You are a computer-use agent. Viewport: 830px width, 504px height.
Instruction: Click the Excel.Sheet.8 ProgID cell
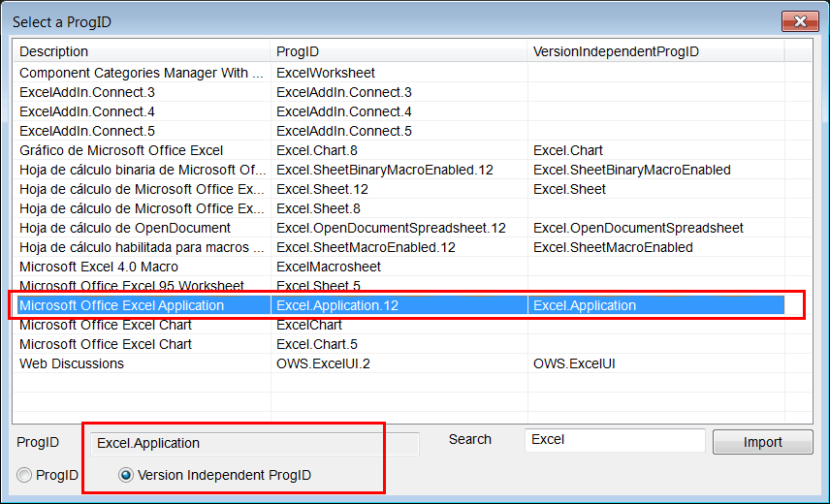(x=399, y=208)
